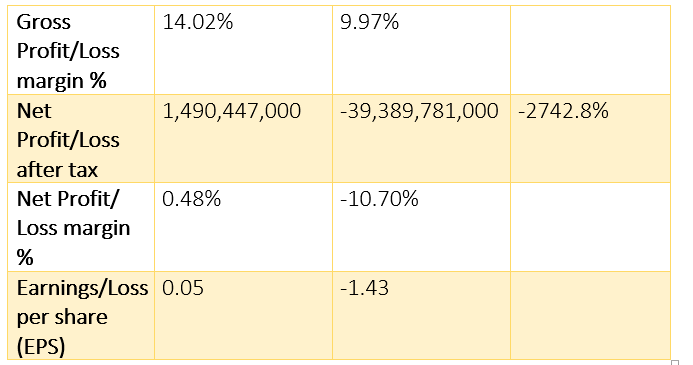Click the empty cell beside -1.43
This screenshot has width=693, height=365.
click(x=590, y=315)
